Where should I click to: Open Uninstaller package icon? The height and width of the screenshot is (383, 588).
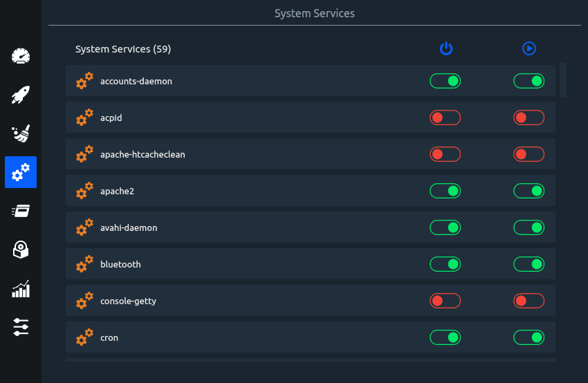click(21, 250)
